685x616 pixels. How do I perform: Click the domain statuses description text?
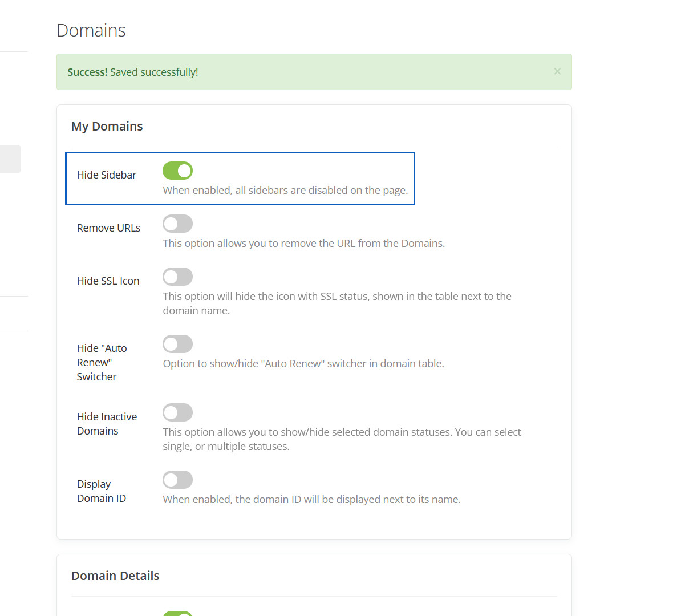click(x=341, y=439)
